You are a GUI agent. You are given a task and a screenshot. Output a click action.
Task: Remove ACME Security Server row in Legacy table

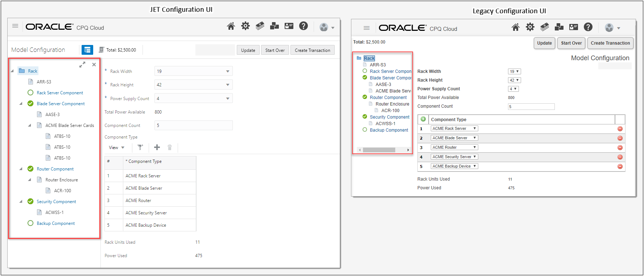click(620, 157)
